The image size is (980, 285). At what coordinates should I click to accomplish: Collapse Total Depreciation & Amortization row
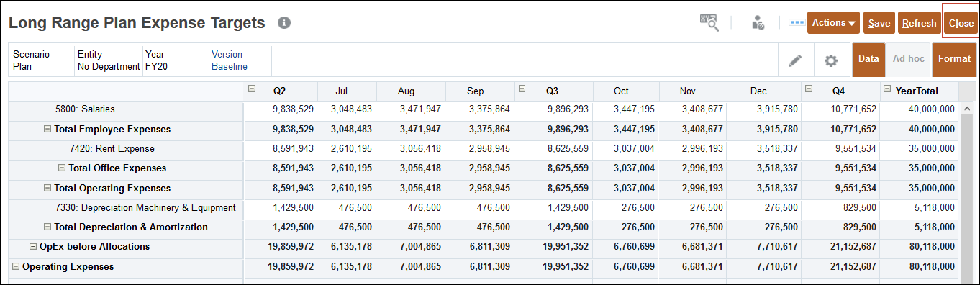tap(47, 227)
